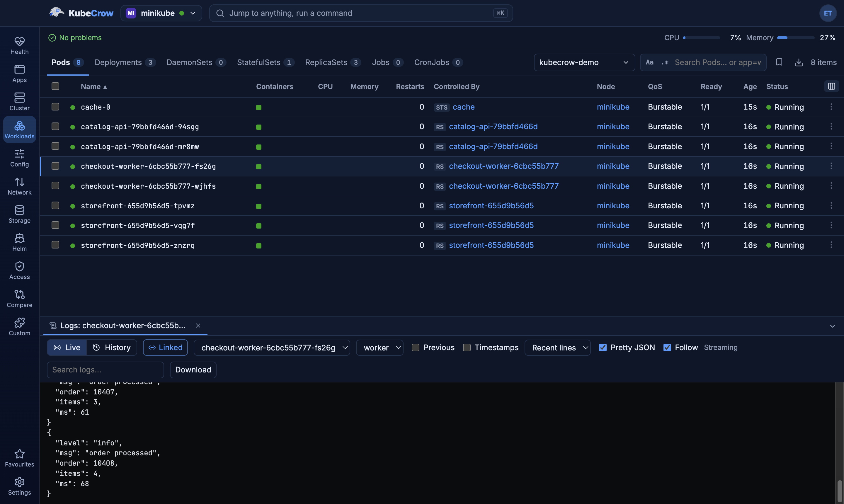The width and height of the screenshot is (844, 504).
Task: Click the export download icon near 8 items
Action: click(799, 62)
